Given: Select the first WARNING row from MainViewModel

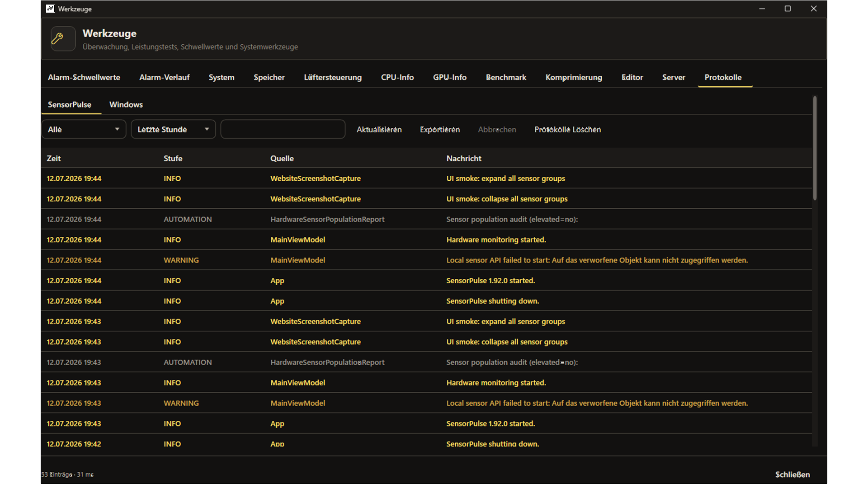Looking at the screenshot, I should (426, 260).
